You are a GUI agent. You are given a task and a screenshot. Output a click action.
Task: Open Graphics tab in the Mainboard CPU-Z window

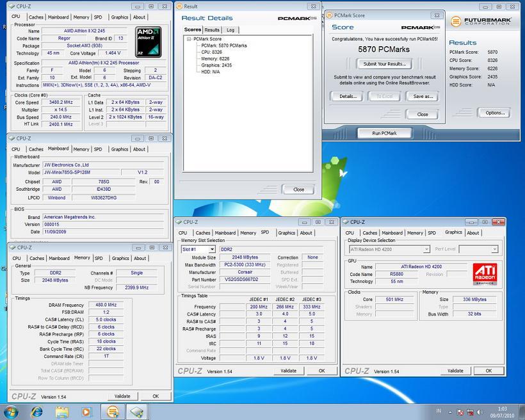click(x=120, y=149)
